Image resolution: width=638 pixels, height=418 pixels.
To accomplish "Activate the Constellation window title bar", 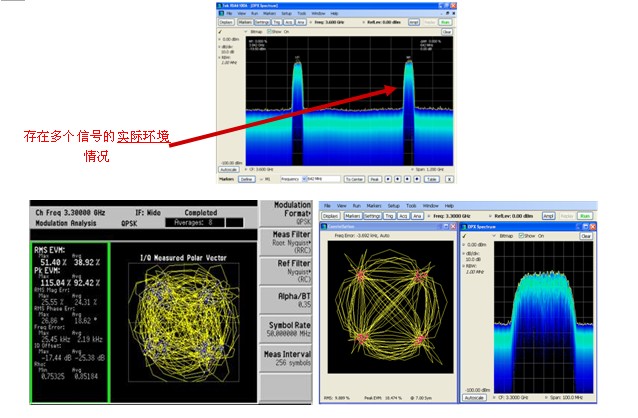I will pos(389,227).
